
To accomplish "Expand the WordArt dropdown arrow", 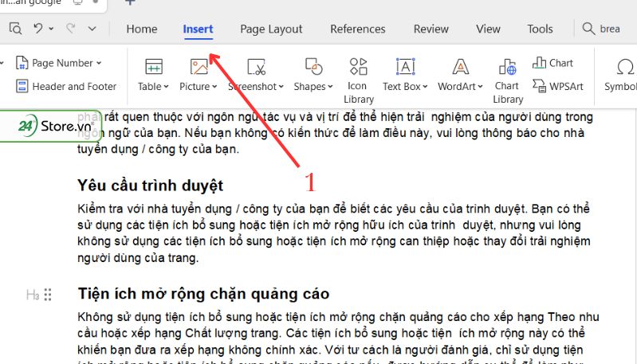I will point(480,87).
